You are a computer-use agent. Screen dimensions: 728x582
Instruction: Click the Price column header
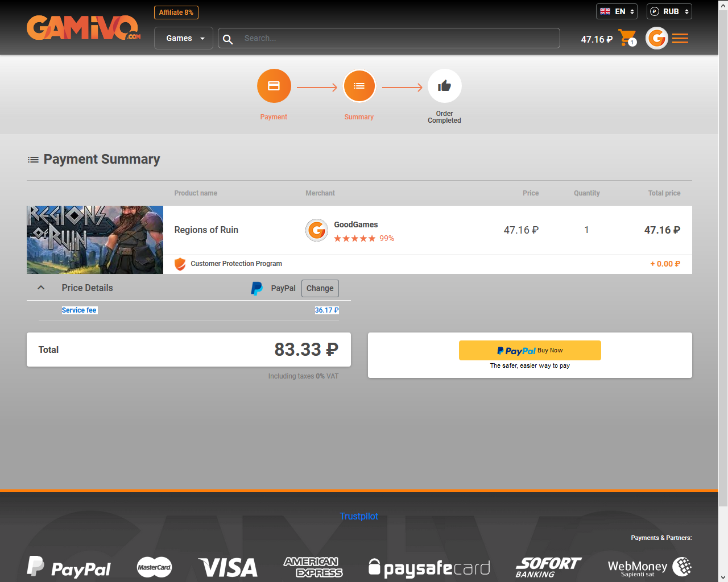pos(531,193)
